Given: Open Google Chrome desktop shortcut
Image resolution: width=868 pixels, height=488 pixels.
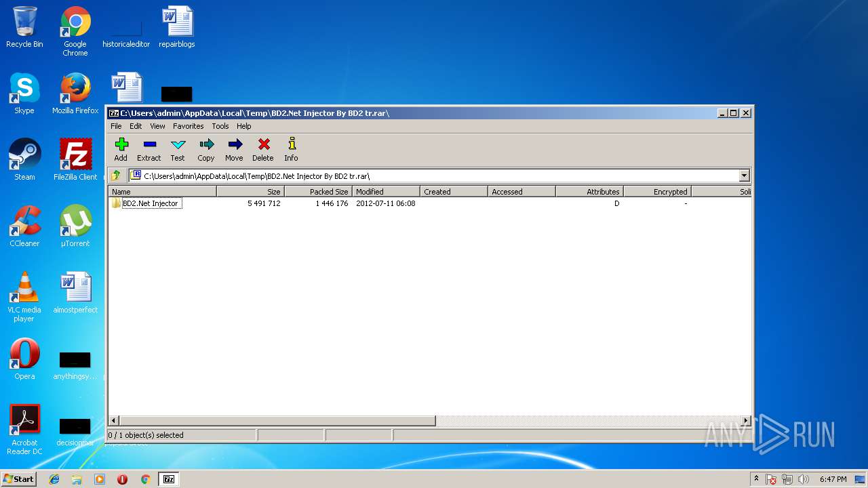Looking at the screenshot, I should 75,31.
